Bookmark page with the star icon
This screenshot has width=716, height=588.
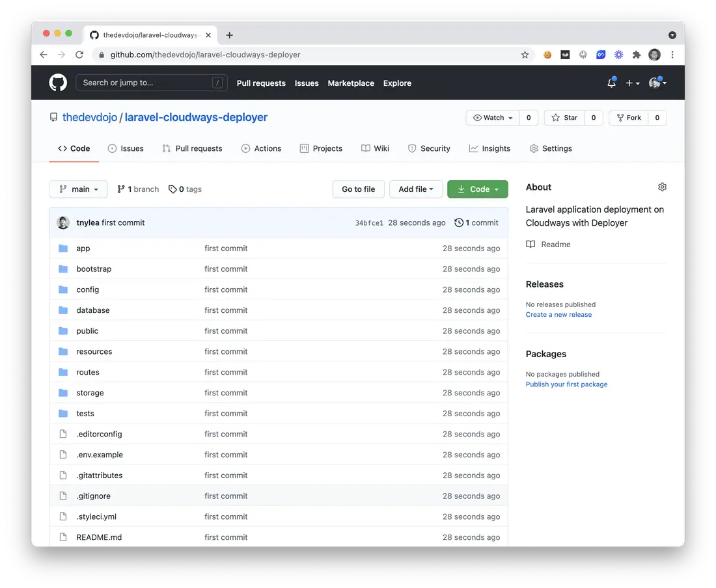525,55
